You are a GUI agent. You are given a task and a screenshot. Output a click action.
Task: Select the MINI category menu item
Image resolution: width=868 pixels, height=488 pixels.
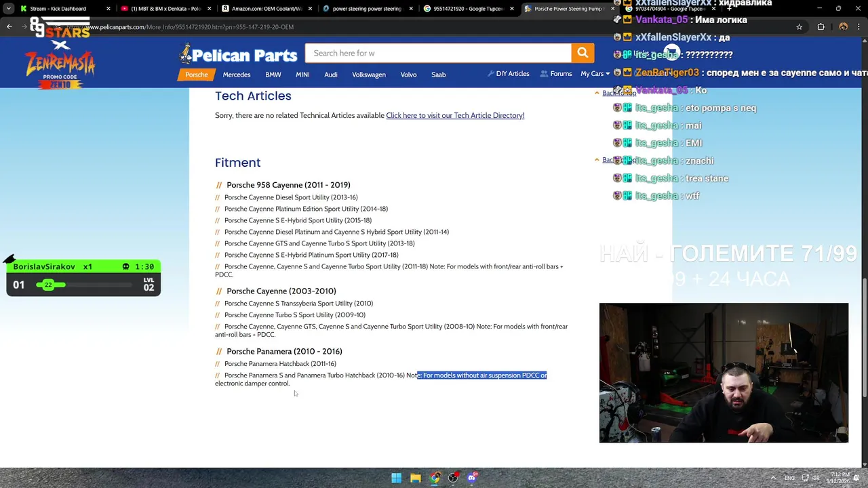[302, 75]
